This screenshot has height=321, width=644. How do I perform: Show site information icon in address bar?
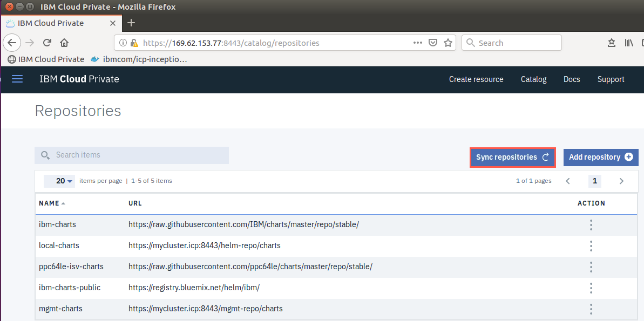pos(123,43)
